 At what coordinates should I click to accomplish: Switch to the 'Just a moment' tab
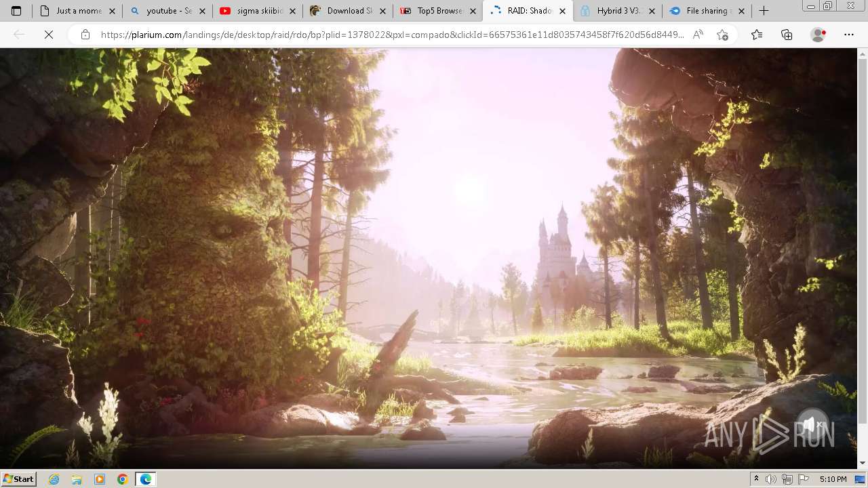[x=77, y=11]
